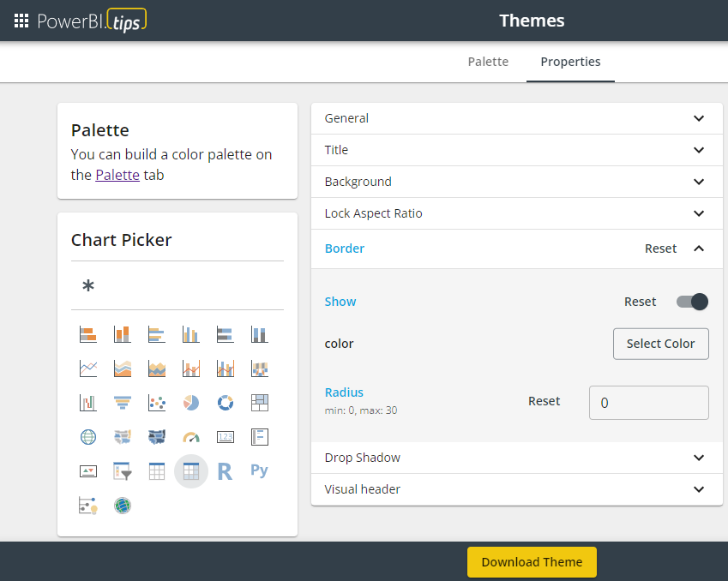Pick the area chart icon
The image size is (728, 581).
tap(123, 368)
